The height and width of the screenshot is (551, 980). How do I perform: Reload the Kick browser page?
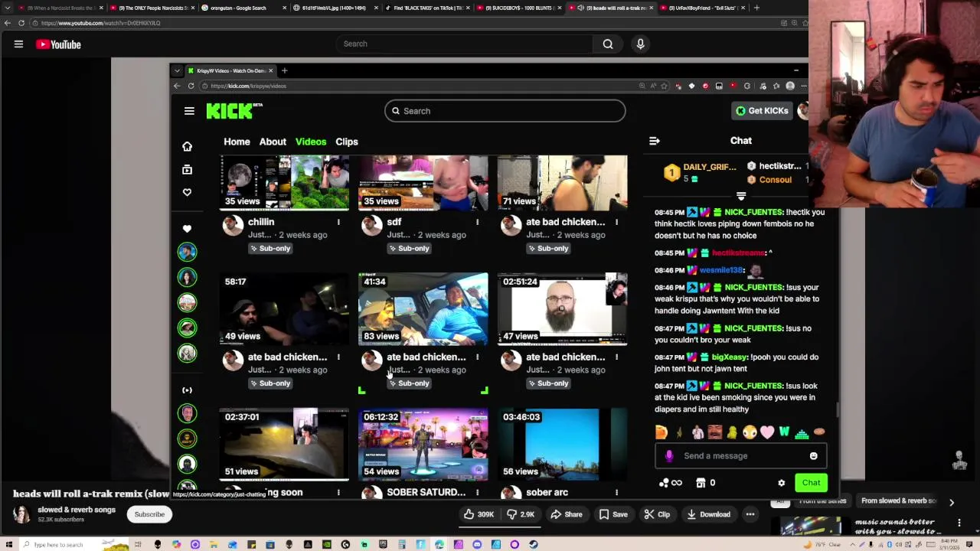click(191, 86)
